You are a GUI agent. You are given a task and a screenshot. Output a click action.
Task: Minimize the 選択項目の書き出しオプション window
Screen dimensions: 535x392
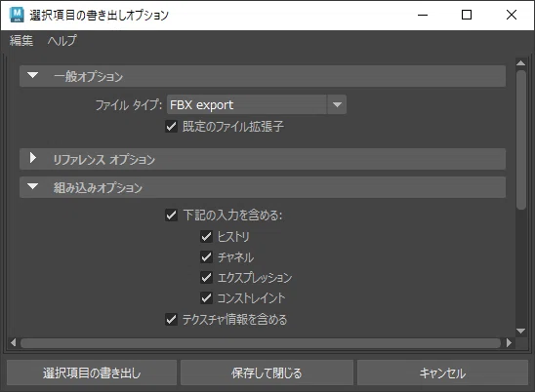[x=423, y=15]
